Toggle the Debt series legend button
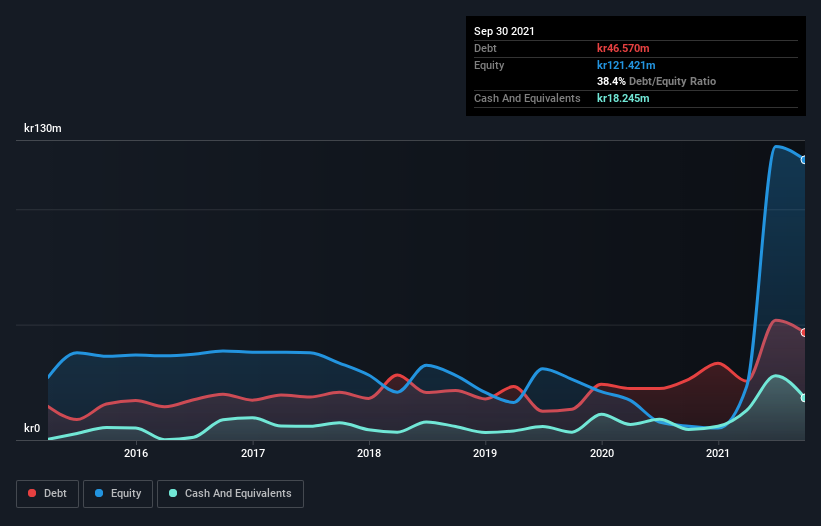The width and height of the screenshot is (821, 526). tap(48, 494)
